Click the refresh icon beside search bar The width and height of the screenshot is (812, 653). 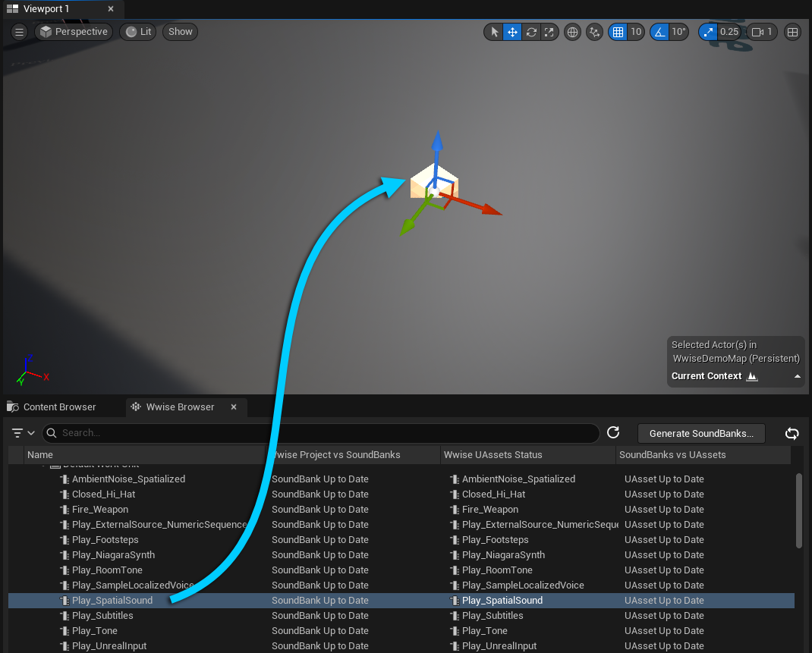click(613, 432)
